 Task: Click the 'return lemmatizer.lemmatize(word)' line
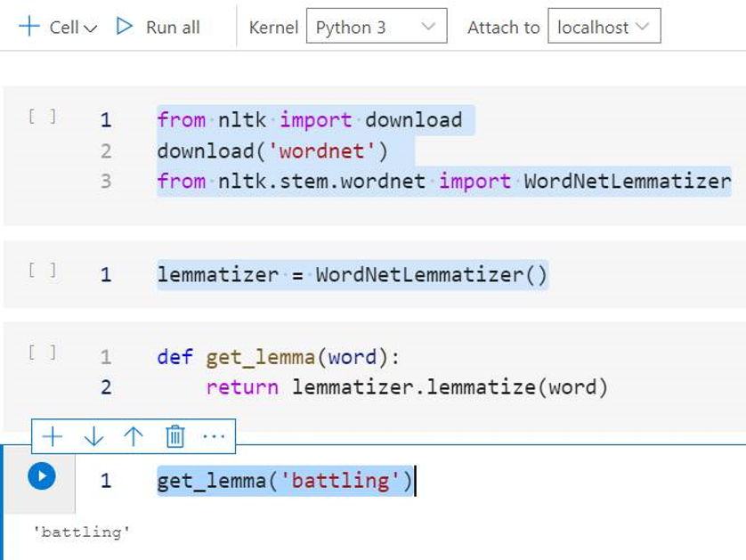pos(407,386)
